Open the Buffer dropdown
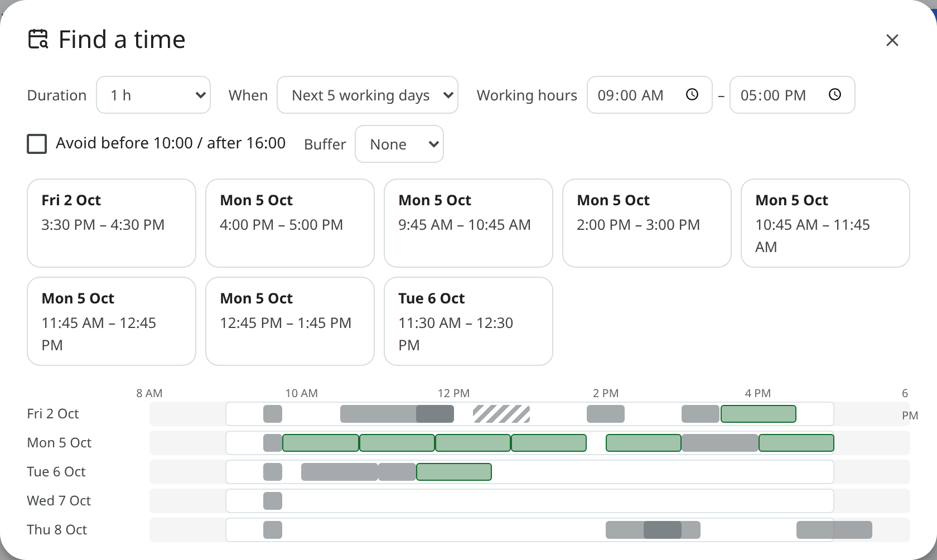Screen dimensions: 937x560 (399, 144)
